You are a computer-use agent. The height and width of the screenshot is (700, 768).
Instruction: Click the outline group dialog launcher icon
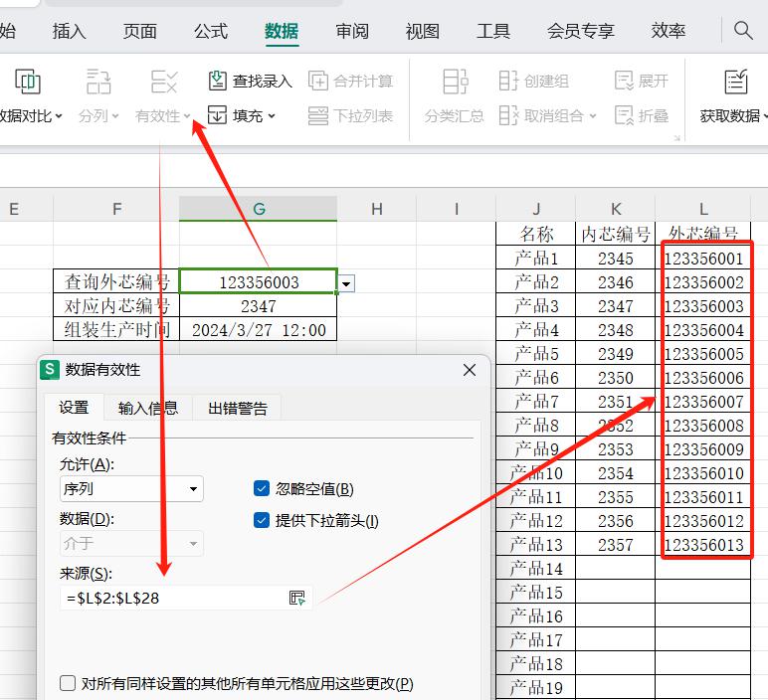(676, 138)
